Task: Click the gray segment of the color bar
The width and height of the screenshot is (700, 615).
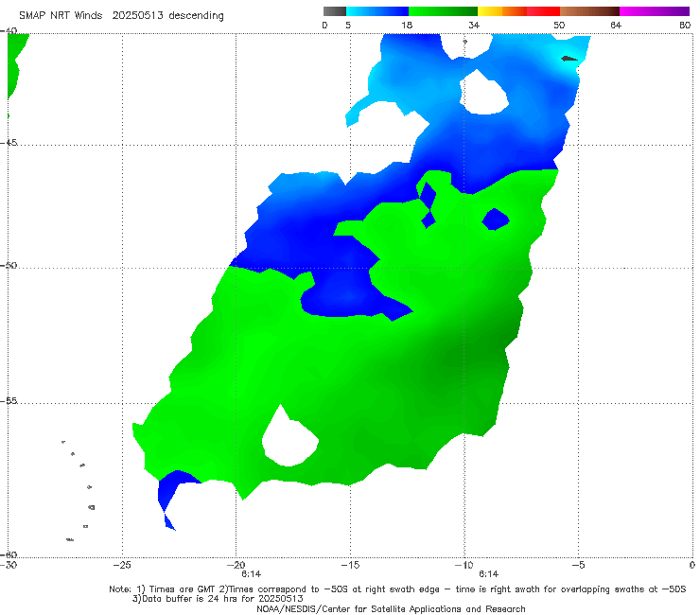Action: 334,11
